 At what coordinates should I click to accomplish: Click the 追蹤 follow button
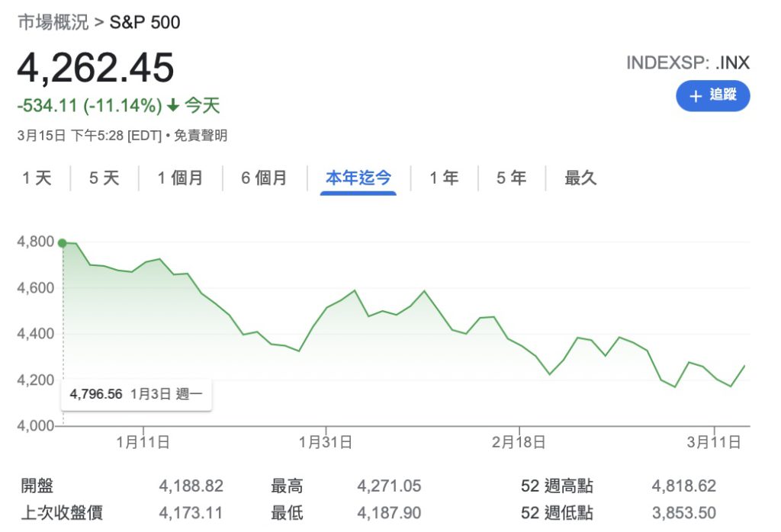[712, 96]
